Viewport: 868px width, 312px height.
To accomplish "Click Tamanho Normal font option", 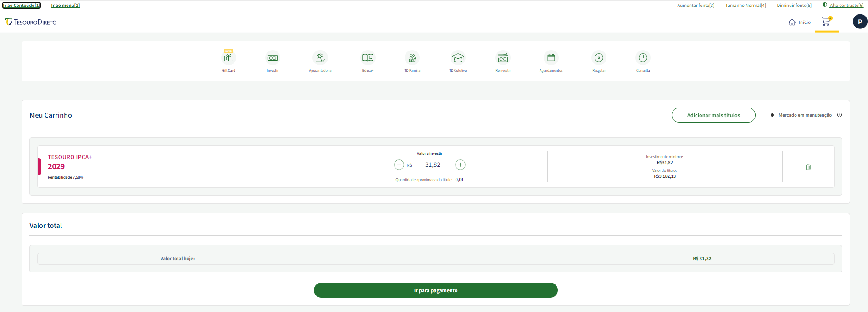I will tap(746, 6).
